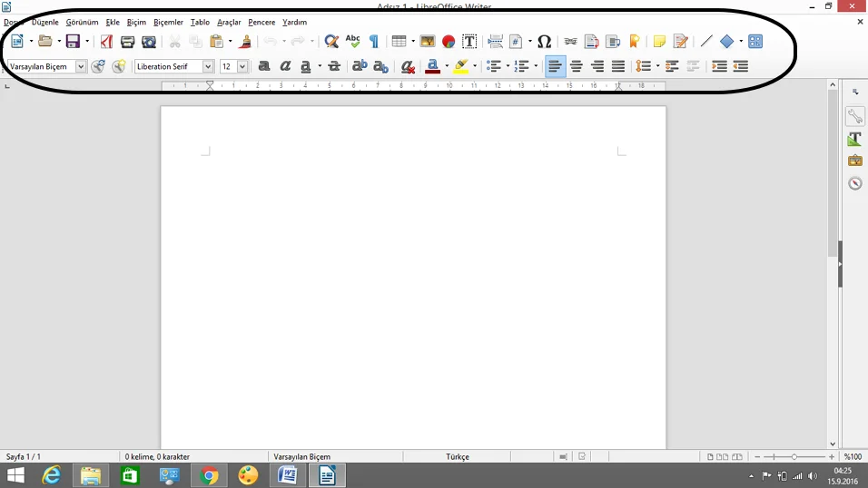The image size is (868, 488).
Task: Click the Türkçe language status field
Action: [x=458, y=456]
